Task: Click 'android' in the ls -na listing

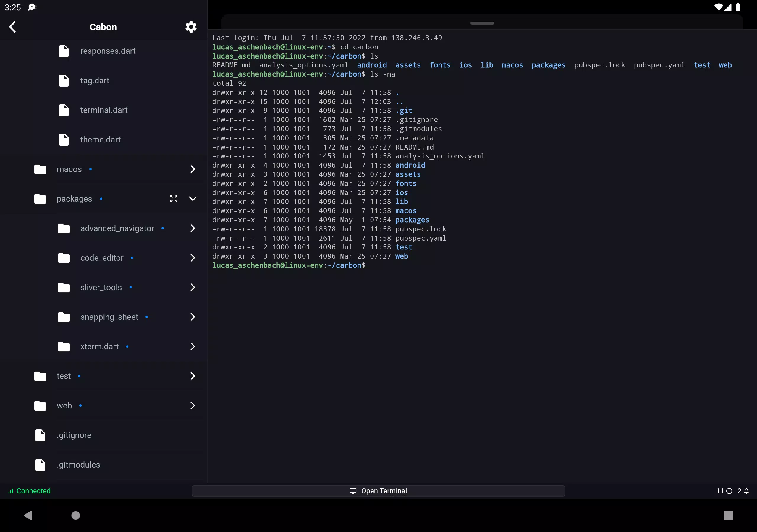Action: [410, 165]
